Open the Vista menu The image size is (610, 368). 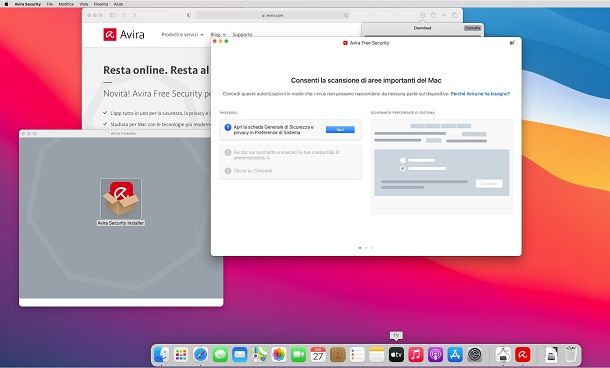pos(84,4)
